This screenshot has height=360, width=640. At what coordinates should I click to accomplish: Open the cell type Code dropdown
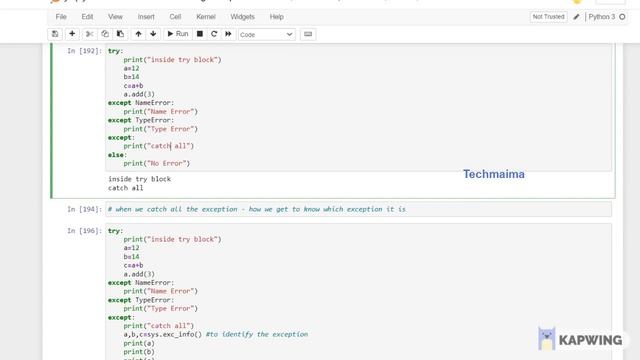click(266, 35)
